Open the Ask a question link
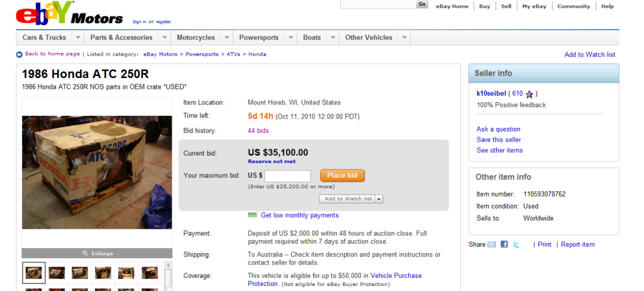 click(x=498, y=129)
